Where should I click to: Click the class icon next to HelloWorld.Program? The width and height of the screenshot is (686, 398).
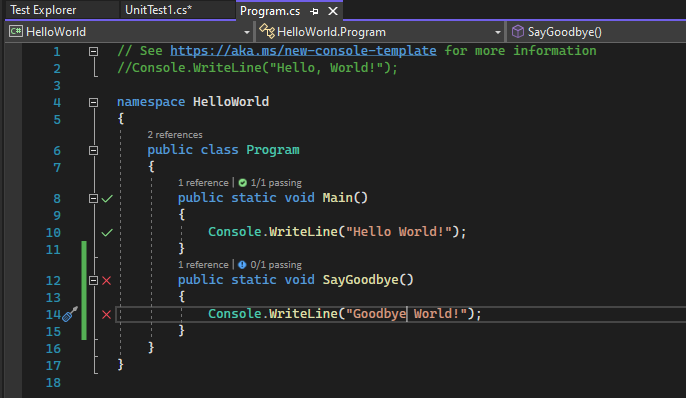(x=267, y=31)
